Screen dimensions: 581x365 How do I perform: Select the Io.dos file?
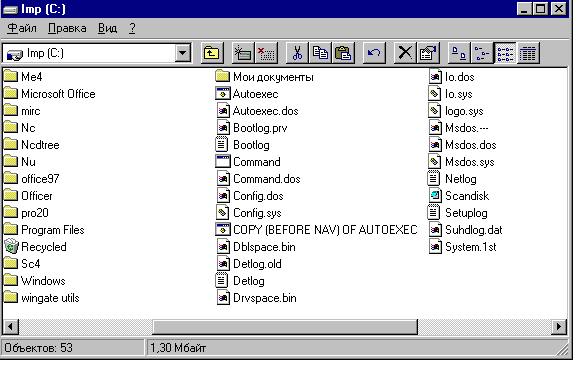pyautogui.click(x=452, y=77)
